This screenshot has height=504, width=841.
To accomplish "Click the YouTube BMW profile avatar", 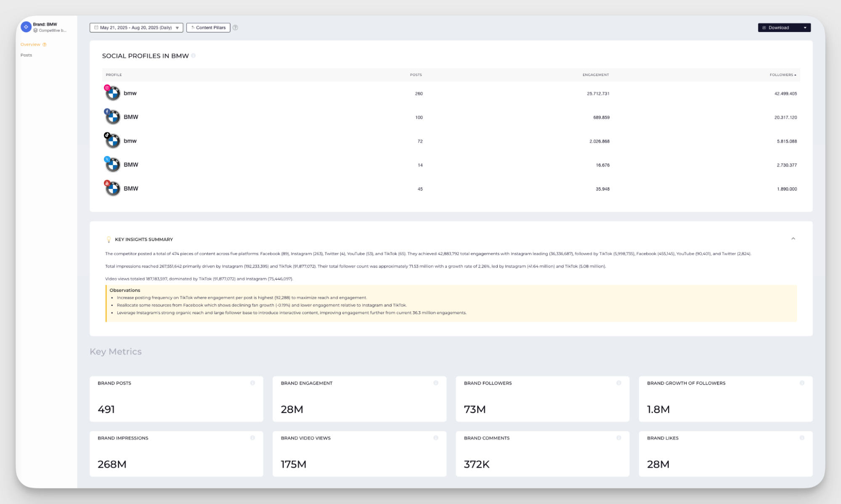I will click(x=113, y=189).
